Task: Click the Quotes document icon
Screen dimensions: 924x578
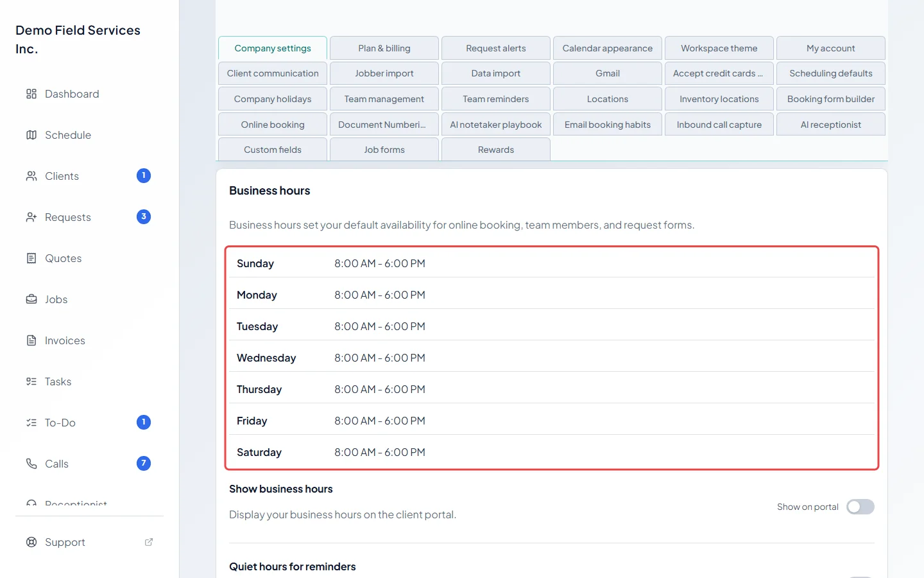Action: point(31,258)
